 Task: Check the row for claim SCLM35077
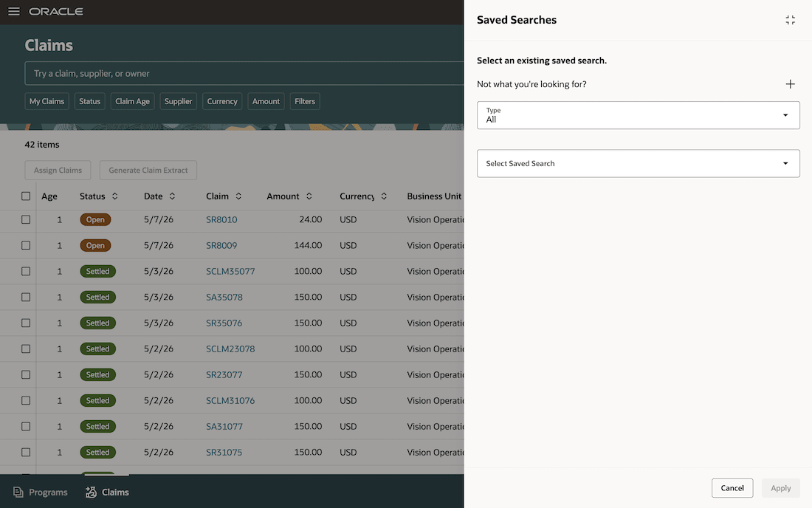click(26, 271)
